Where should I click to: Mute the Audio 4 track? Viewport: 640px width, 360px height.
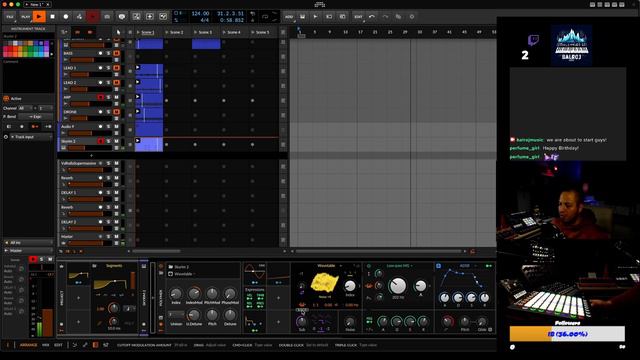(x=116, y=127)
